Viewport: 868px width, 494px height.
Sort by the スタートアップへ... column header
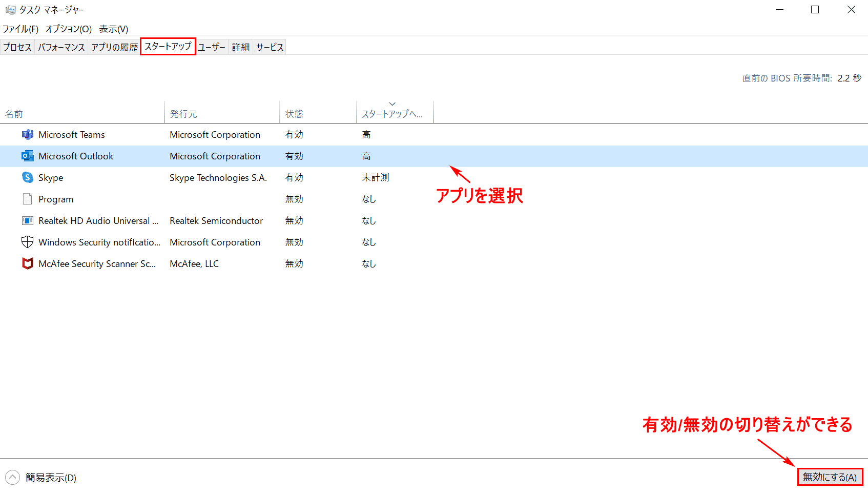coord(395,114)
